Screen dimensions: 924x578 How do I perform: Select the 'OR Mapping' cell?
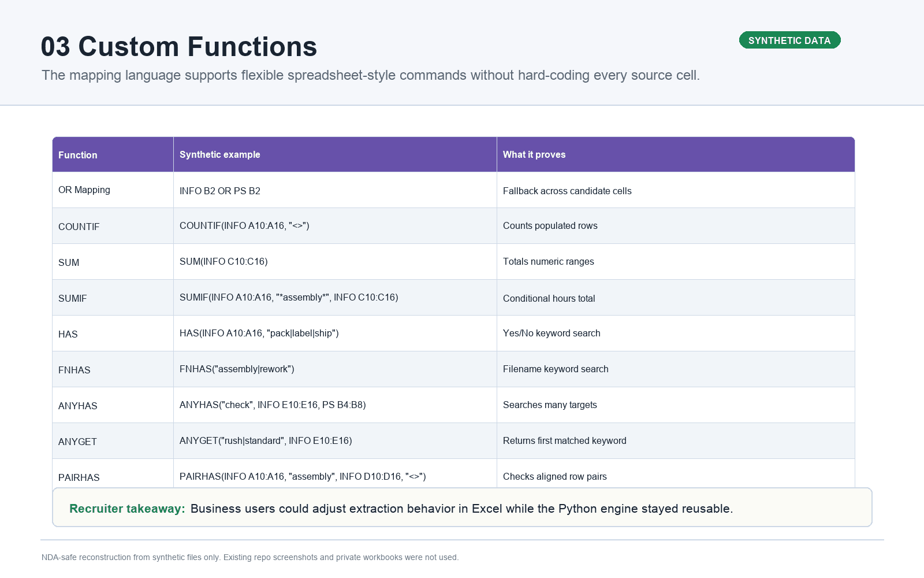coord(113,190)
